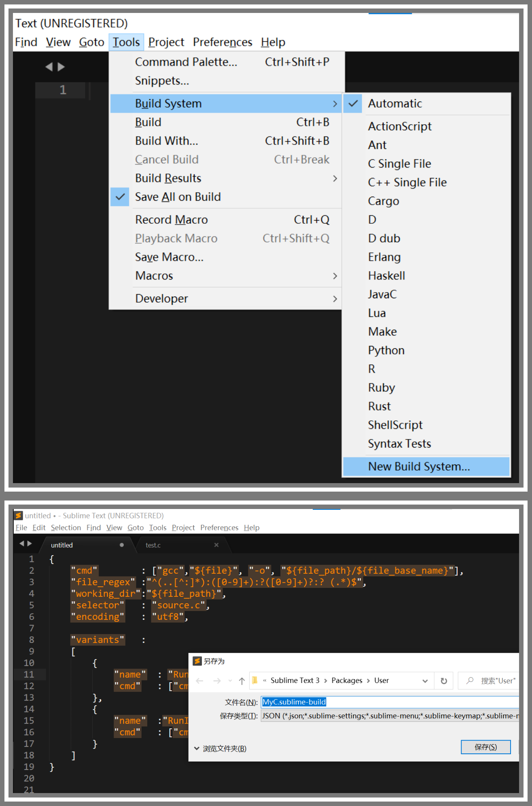The width and height of the screenshot is (532, 806).
Task: Select JavaC build system
Action: (x=426, y=294)
